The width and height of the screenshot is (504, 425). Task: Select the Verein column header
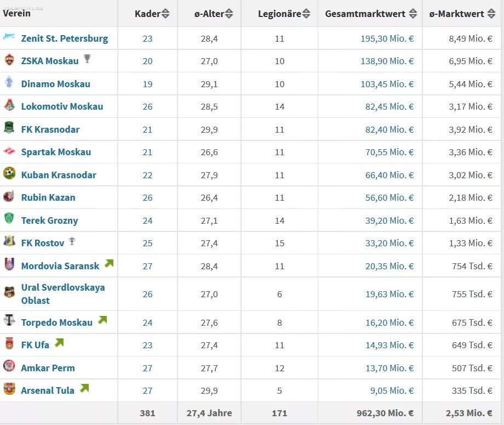pyautogui.click(x=16, y=13)
